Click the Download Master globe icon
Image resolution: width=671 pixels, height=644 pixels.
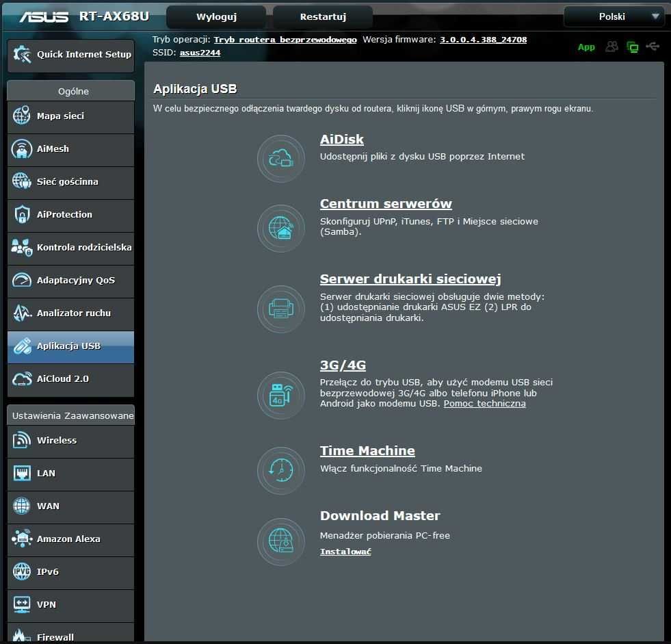[280, 541]
